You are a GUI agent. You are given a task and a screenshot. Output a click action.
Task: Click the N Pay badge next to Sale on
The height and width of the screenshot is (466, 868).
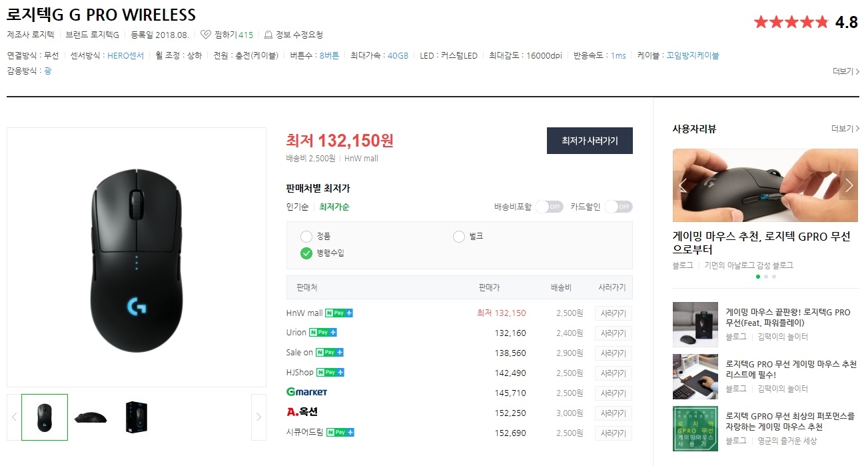click(330, 352)
